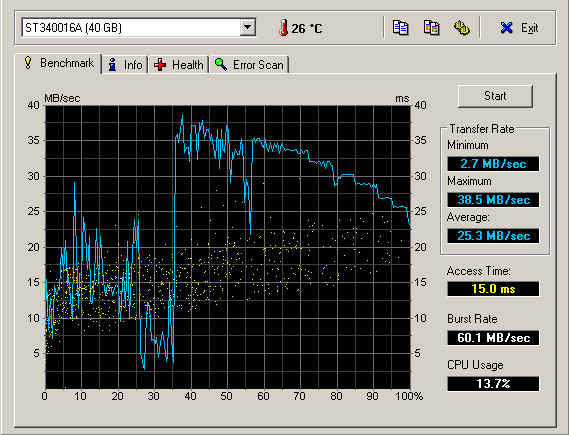Expand the drive selector dropdown arrow
Viewport: 569px width, 435px height.
point(247,27)
